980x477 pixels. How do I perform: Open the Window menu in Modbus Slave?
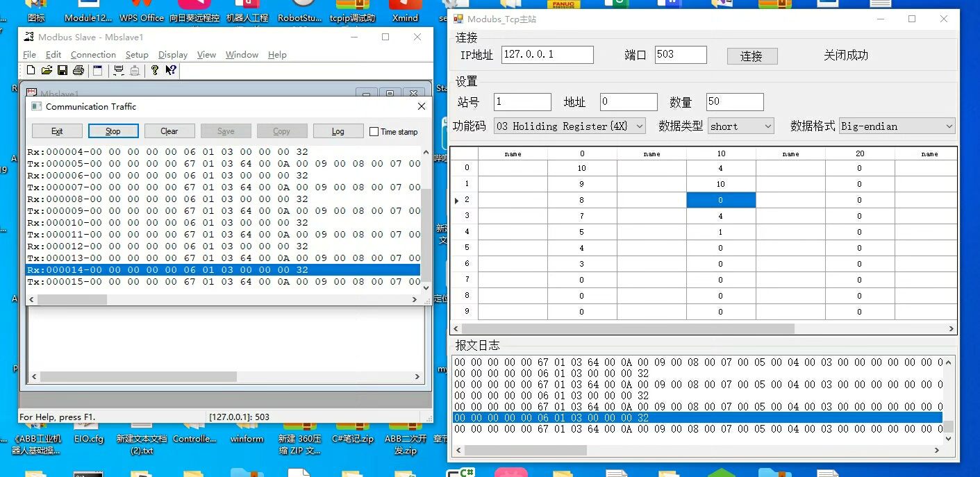[242, 55]
